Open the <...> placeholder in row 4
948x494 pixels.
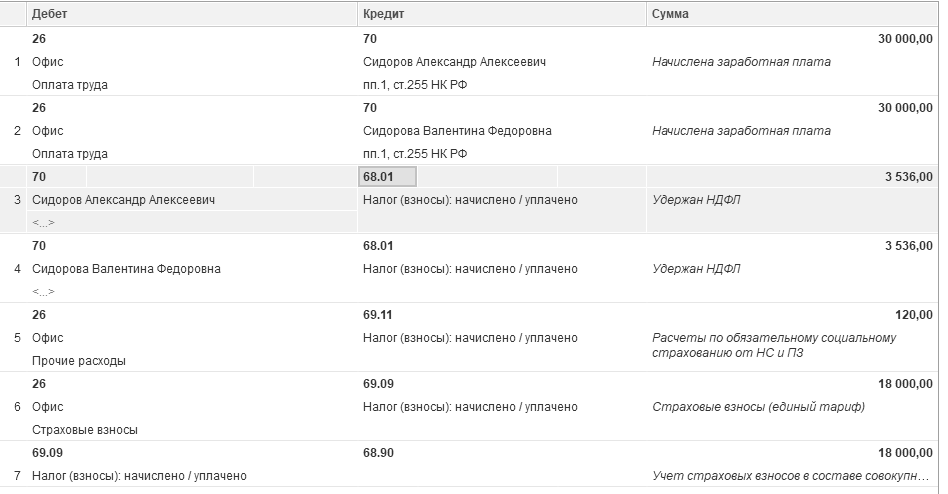pos(44,291)
